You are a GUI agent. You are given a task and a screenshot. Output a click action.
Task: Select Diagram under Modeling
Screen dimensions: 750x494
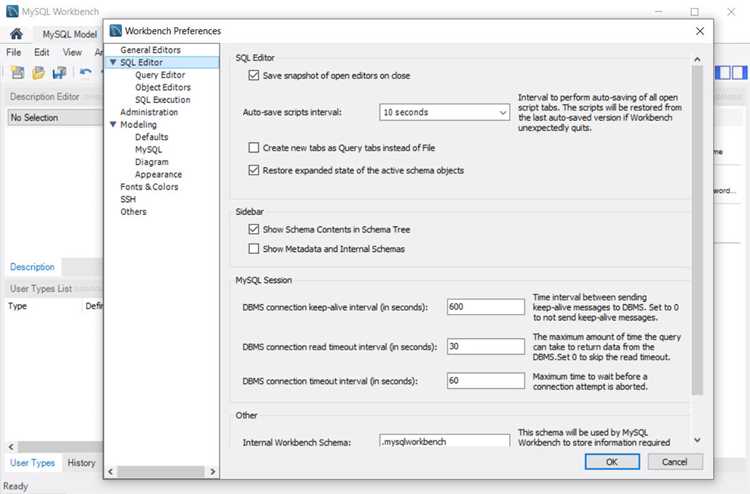(x=151, y=162)
